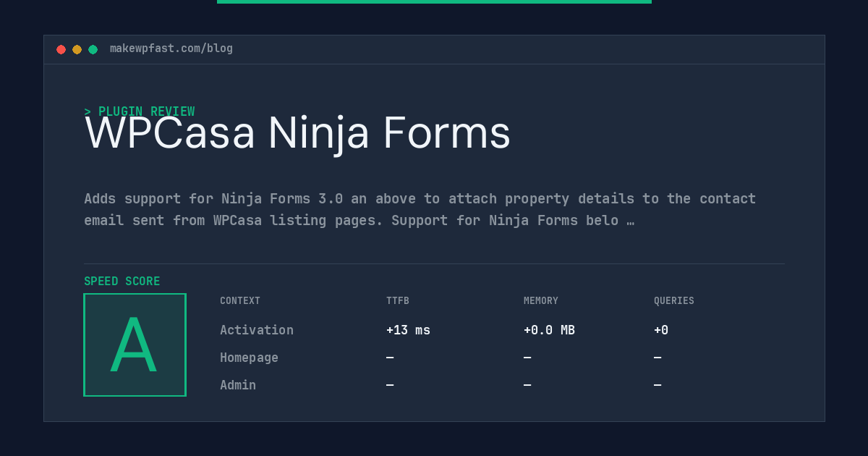
Task: Click the TTFB column header
Action: point(398,301)
